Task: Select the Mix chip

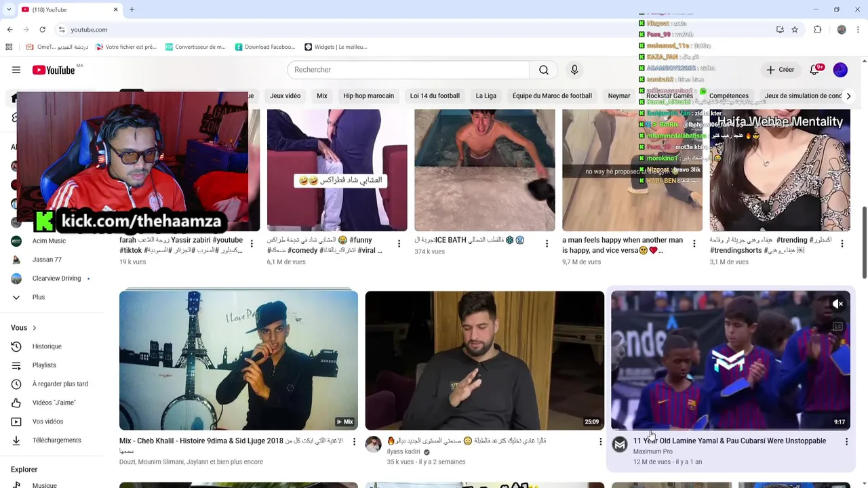Action: point(322,96)
